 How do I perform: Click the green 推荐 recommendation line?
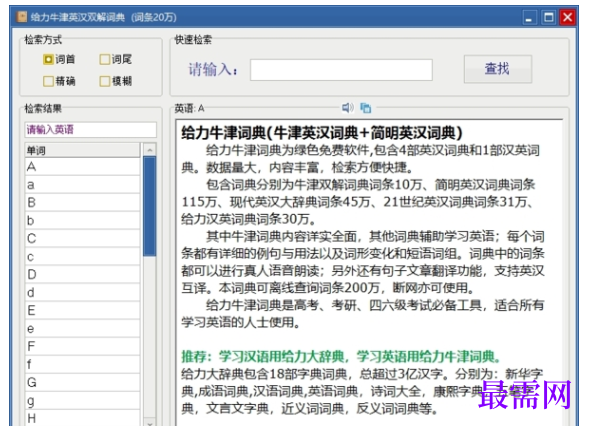click(341, 356)
